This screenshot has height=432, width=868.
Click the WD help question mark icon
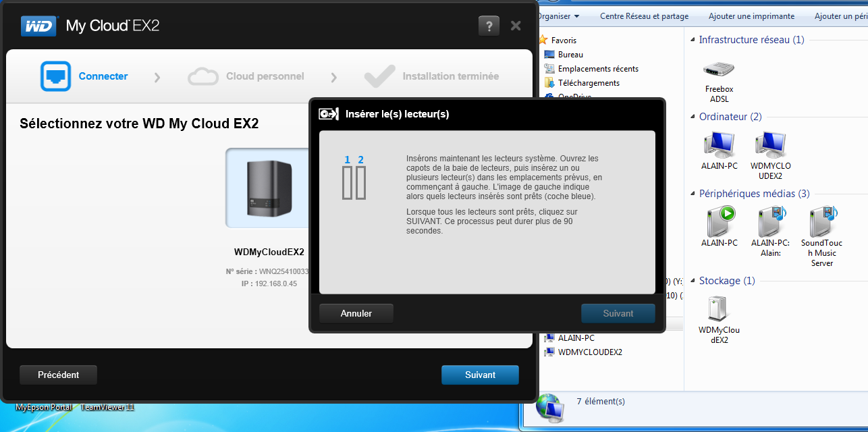point(489,26)
